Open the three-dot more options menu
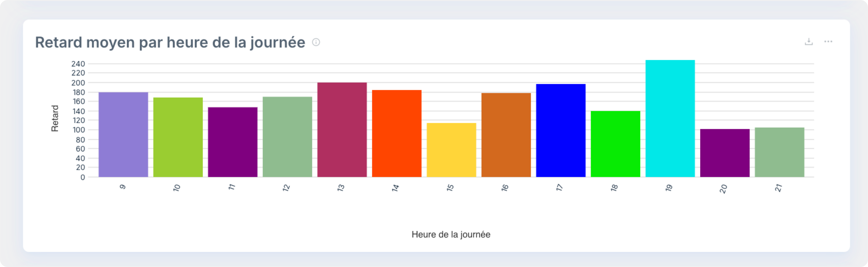Image resolution: width=868 pixels, height=267 pixels. tap(828, 42)
